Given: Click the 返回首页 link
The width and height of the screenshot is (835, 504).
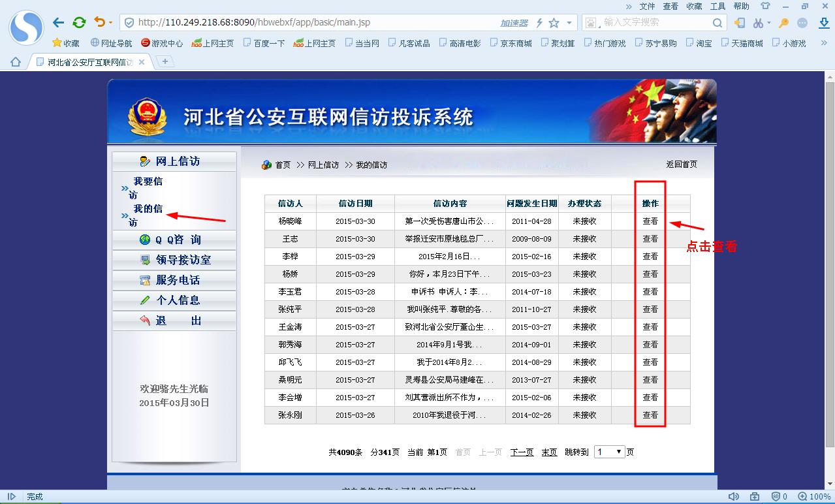Looking at the screenshot, I should pos(682,165).
